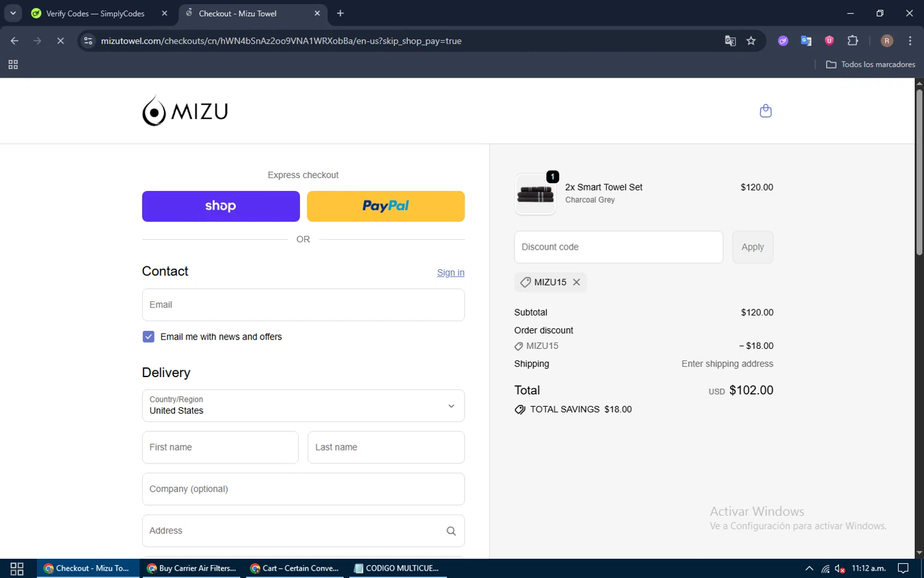The height and width of the screenshot is (578, 924).
Task: Focus the Last name field
Action: (x=386, y=447)
